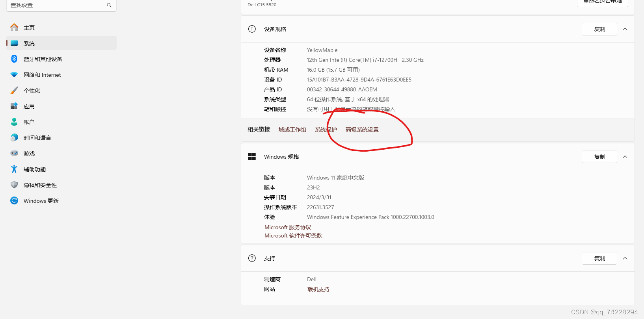Collapse the 支持 section chevron

625,258
